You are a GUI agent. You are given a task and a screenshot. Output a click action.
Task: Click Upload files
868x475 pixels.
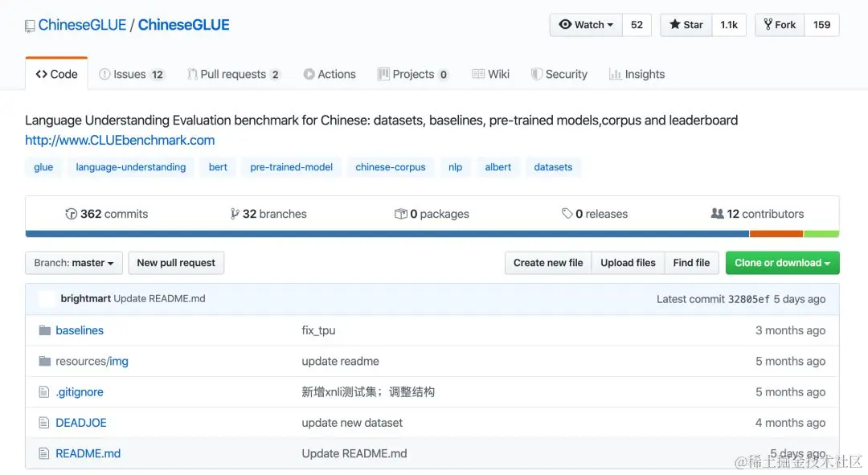tap(628, 262)
